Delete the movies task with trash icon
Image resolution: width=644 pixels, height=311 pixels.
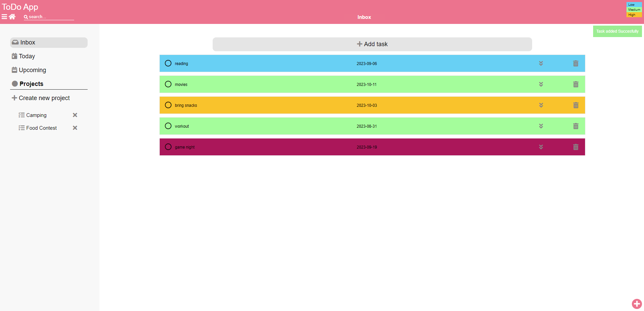click(x=576, y=84)
